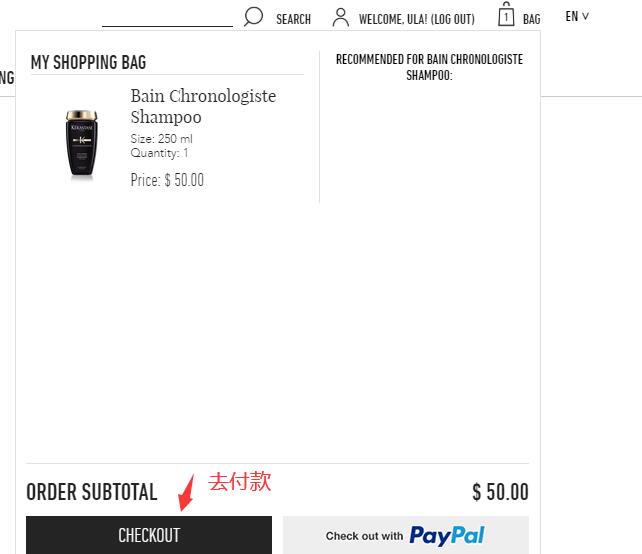
Task: Expand the EN language dropdown
Action: pyautogui.click(x=577, y=16)
